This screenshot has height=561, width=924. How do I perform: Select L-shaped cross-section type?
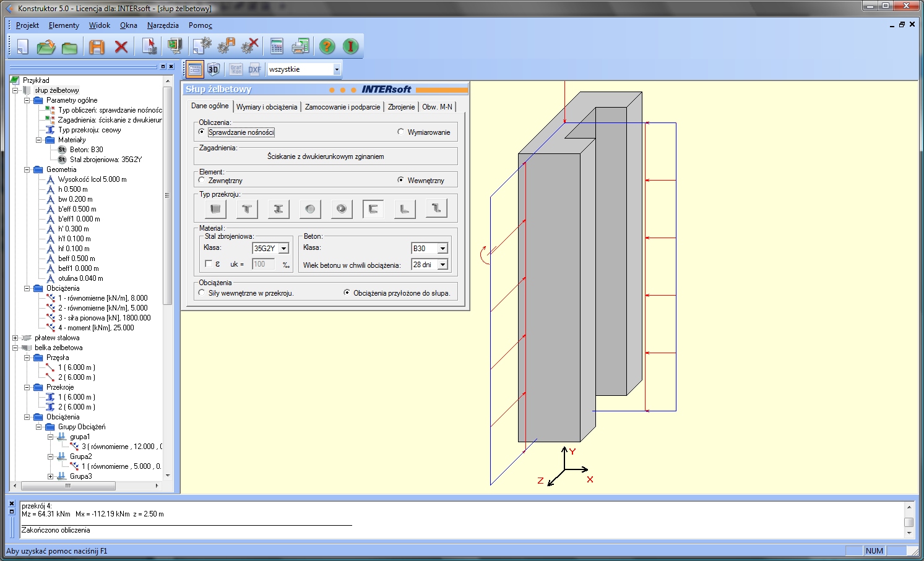click(x=405, y=209)
